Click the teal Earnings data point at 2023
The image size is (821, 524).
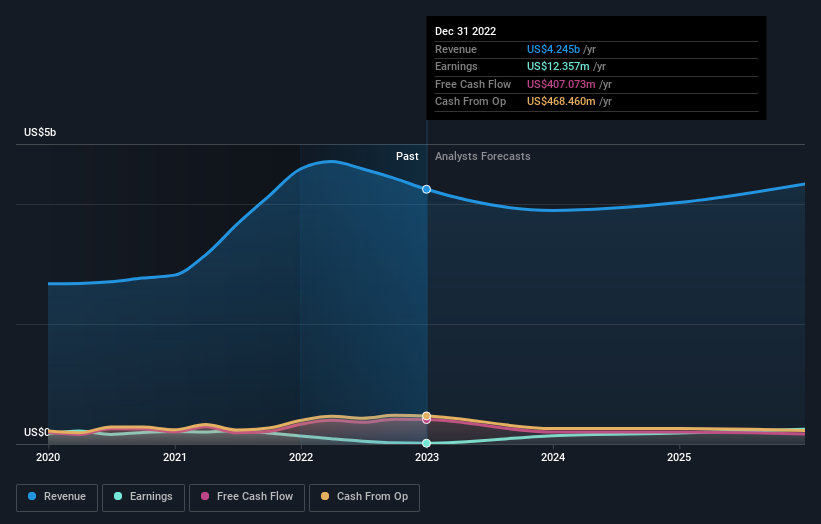click(x=427, y=443)
